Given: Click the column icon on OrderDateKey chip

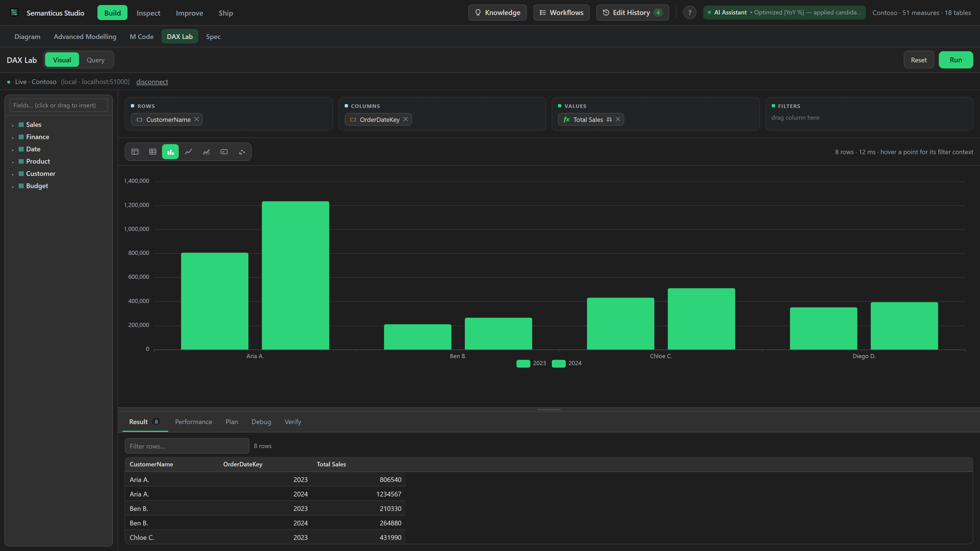Looking at the screenshot, I should 353,119.
